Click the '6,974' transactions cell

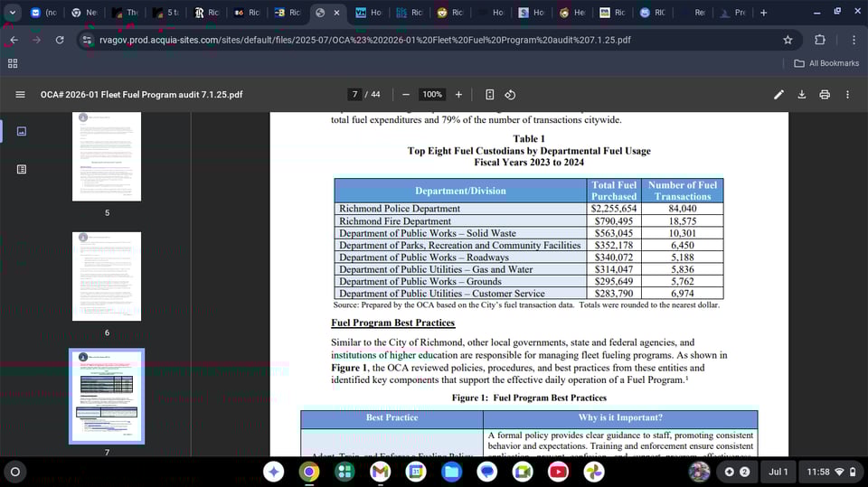[683, 294]
